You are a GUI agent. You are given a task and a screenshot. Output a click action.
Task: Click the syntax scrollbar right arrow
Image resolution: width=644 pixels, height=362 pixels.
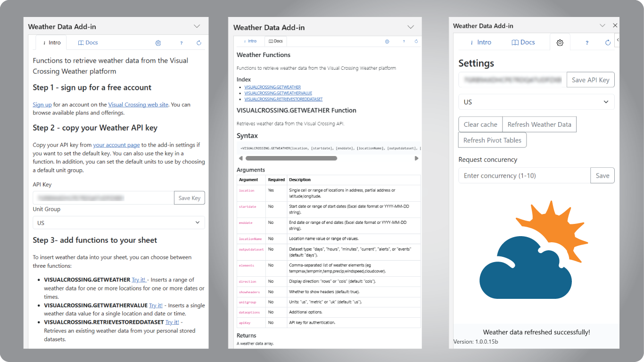coord(416,158)
